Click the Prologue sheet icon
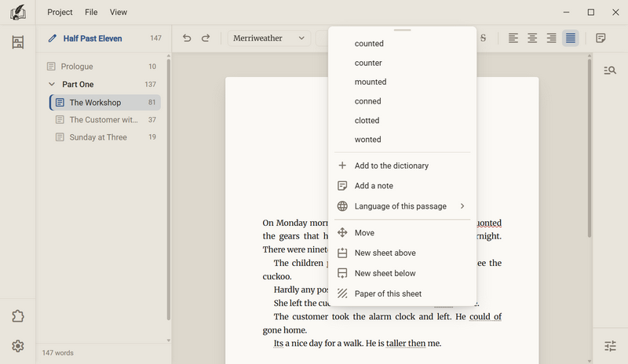 click(x=51, y=66)
